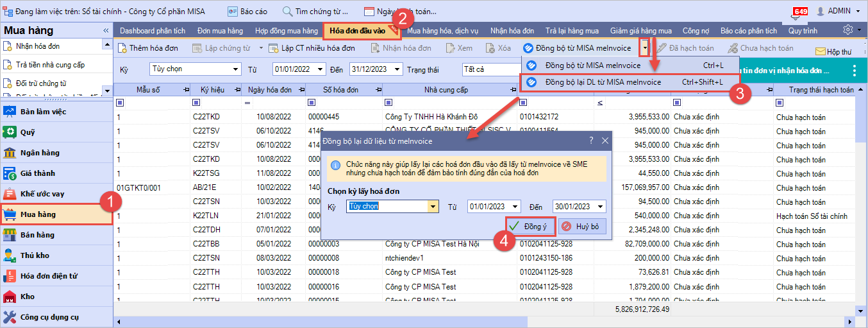Open the Đến date picker in dialog
Viewport: 868px width, 328px height.
pos(600,207)
